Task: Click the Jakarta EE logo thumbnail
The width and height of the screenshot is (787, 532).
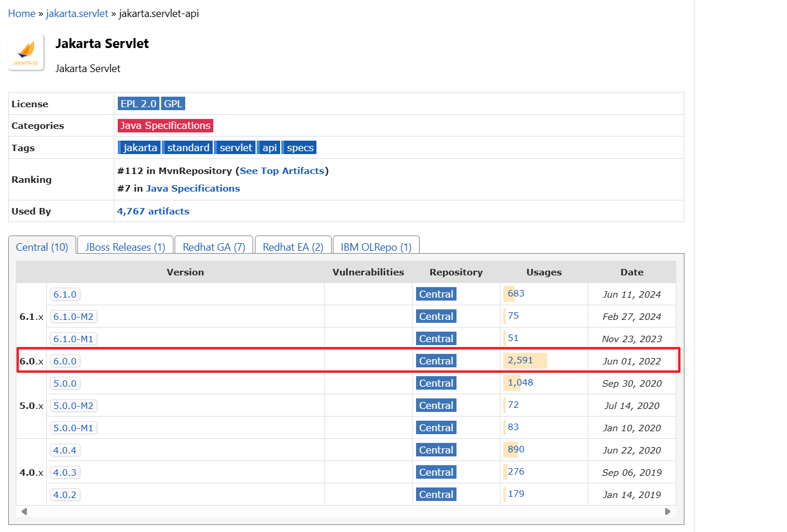Action: [x=26, y=52]
